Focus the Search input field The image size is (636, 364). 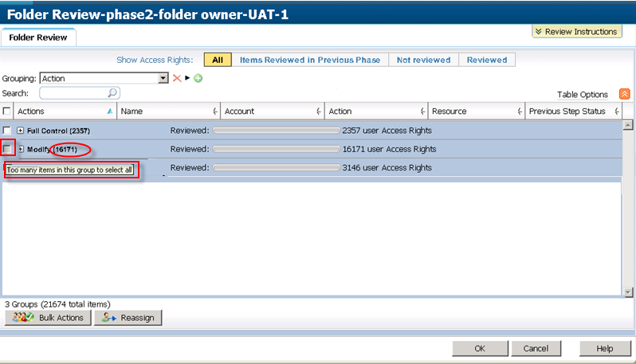(x=80, y=93)
